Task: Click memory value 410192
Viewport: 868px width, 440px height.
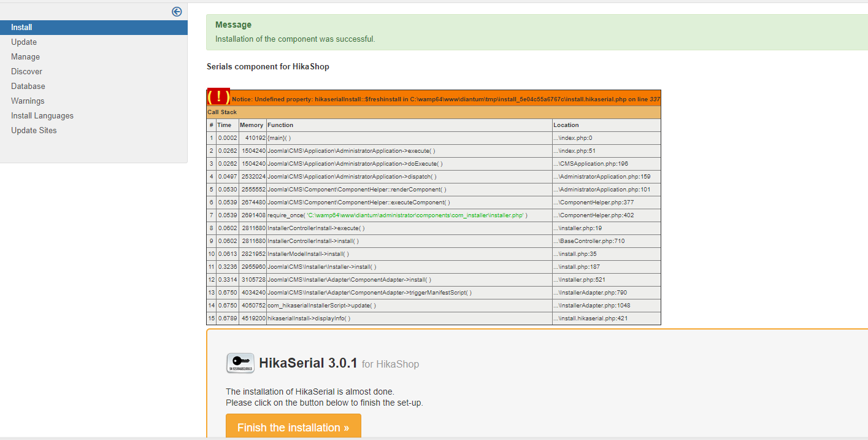Action: coord(252,138)
